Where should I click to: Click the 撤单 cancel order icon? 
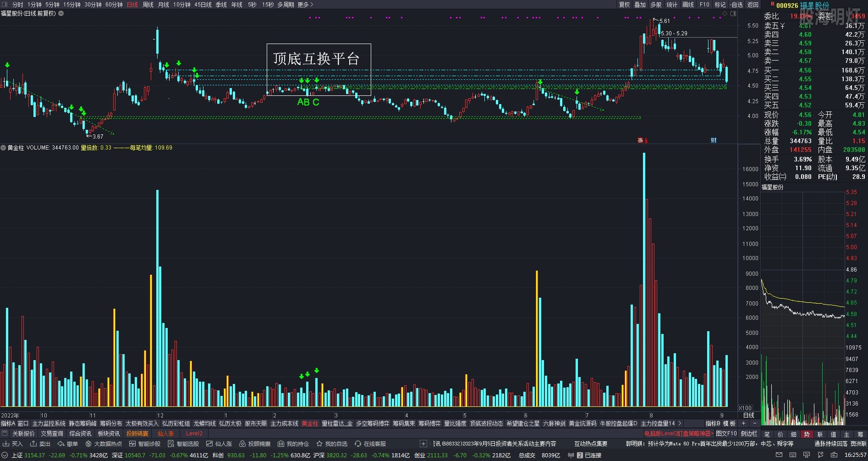click(68, 444)
